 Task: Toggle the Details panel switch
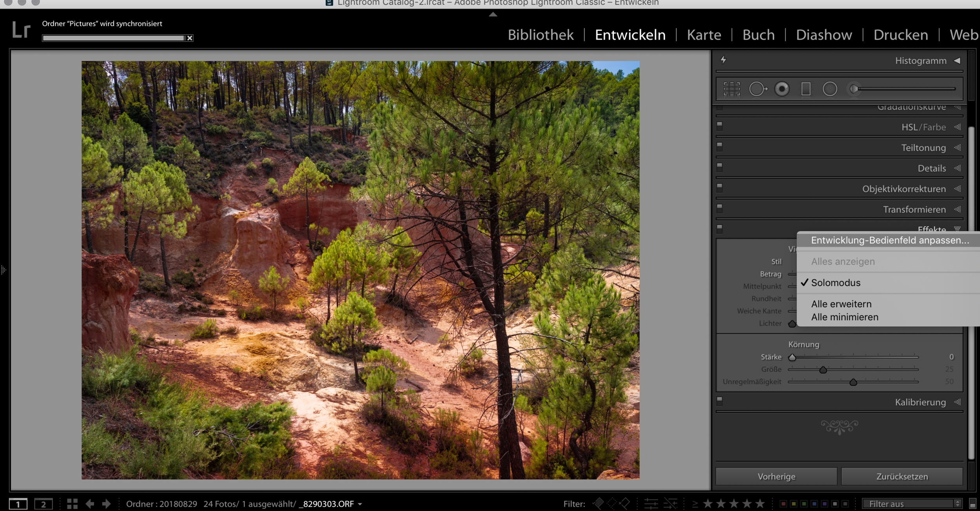719,167
